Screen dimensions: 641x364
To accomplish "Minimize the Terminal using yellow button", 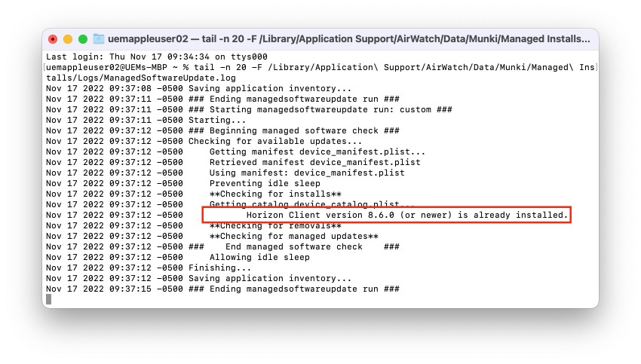I will pos(68,38).
